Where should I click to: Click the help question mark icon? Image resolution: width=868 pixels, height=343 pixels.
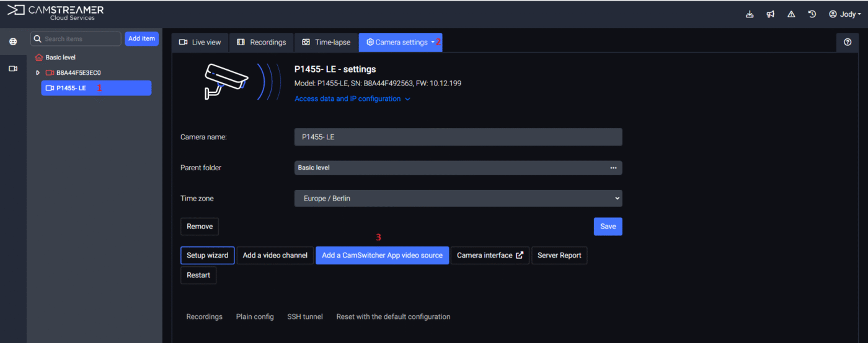pyautogui.click(x=848, y=42)
